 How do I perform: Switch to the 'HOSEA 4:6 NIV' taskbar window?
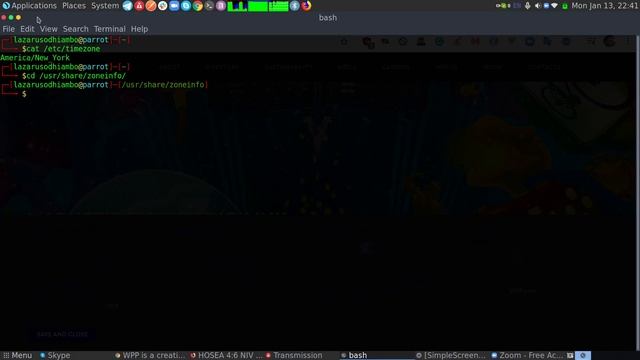pos(226,356)
